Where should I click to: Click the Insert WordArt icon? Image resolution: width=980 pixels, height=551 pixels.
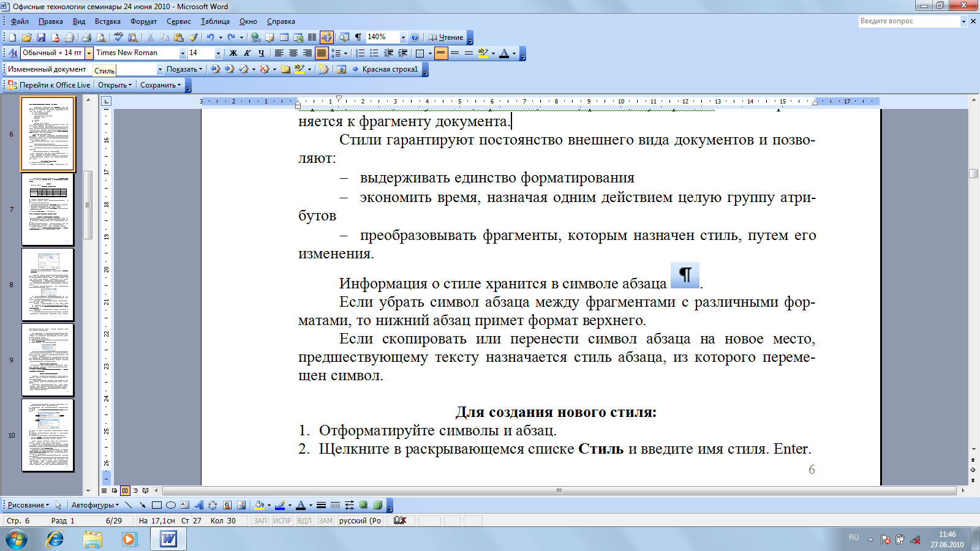pos(199,505)
